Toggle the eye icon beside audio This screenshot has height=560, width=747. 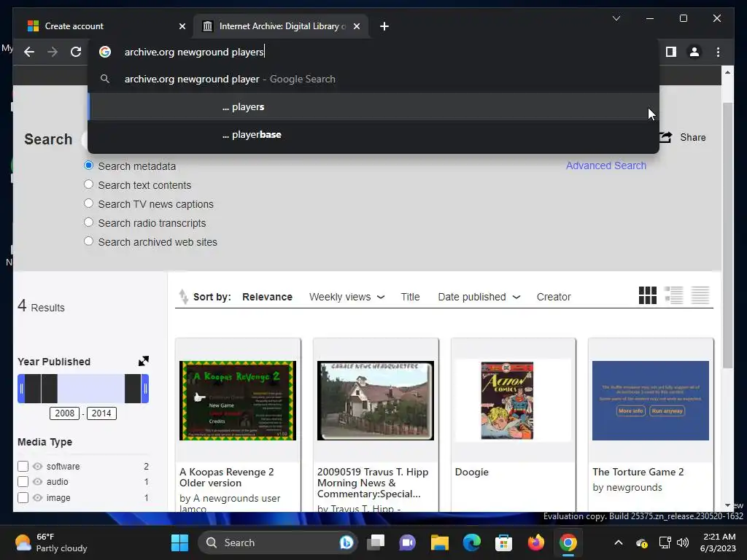(38, 481)
